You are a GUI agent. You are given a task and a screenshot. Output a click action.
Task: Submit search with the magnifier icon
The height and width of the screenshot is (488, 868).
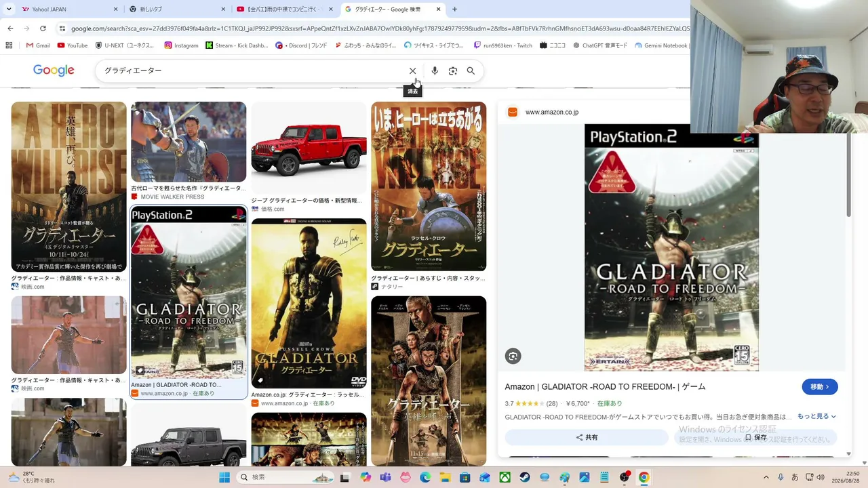pos(471,70)
